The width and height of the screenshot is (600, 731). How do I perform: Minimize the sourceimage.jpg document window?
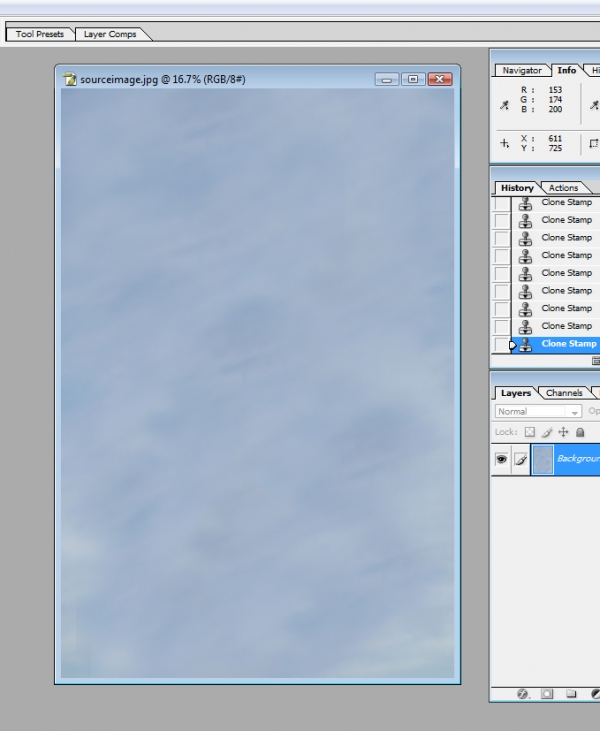click(386, 79)
